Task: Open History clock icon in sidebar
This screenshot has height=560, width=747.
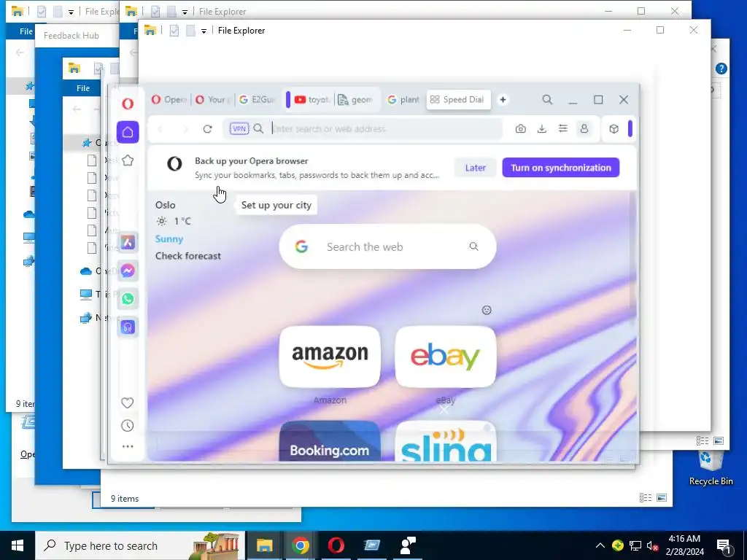Action: 127,426
